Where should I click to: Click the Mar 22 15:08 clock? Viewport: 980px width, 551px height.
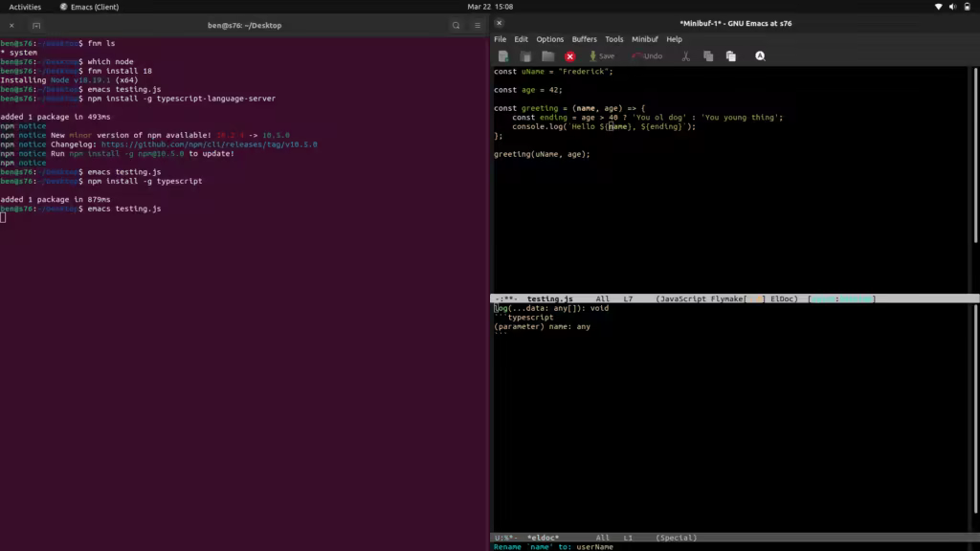[x=490, y=7]
